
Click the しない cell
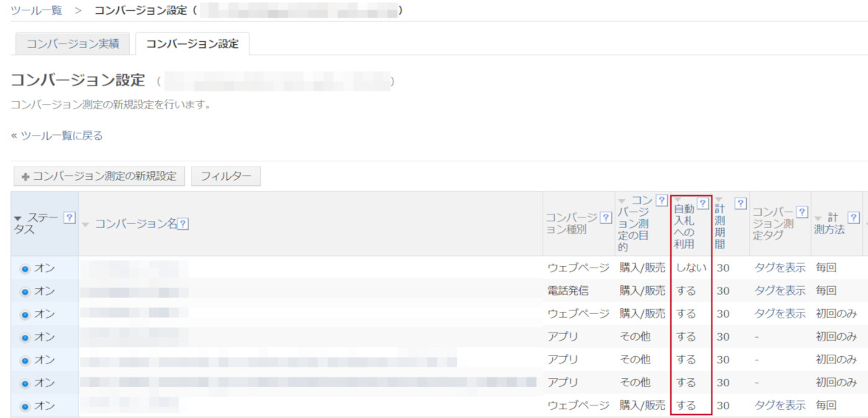[692, 268]
